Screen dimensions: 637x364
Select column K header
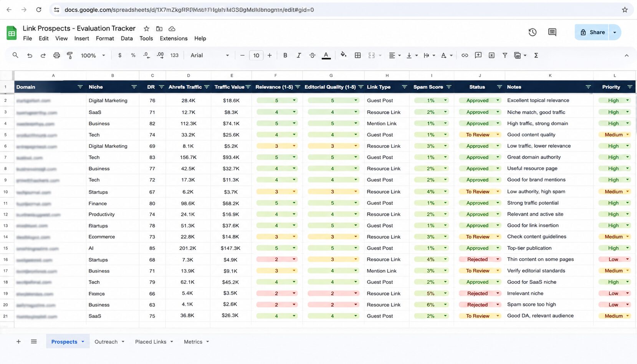click(x=550, y=76)
